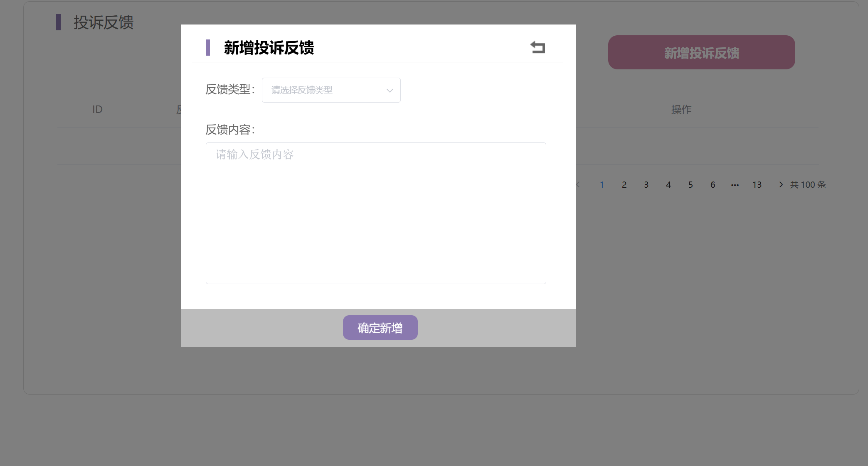Click the next page arrow
Viewport: 868px width, 466px height.
[781, 184]
